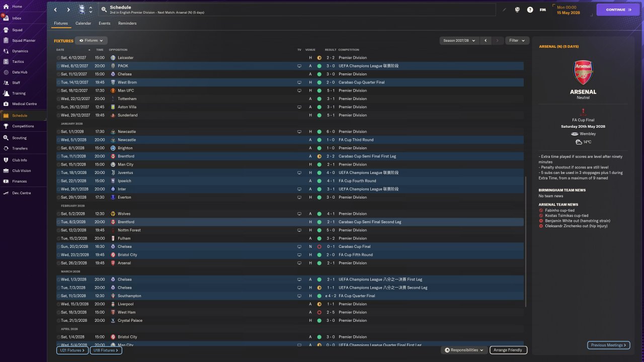Screen dimensions: 644x362
Task: Open the Squad screen
Action: point(23,30)
